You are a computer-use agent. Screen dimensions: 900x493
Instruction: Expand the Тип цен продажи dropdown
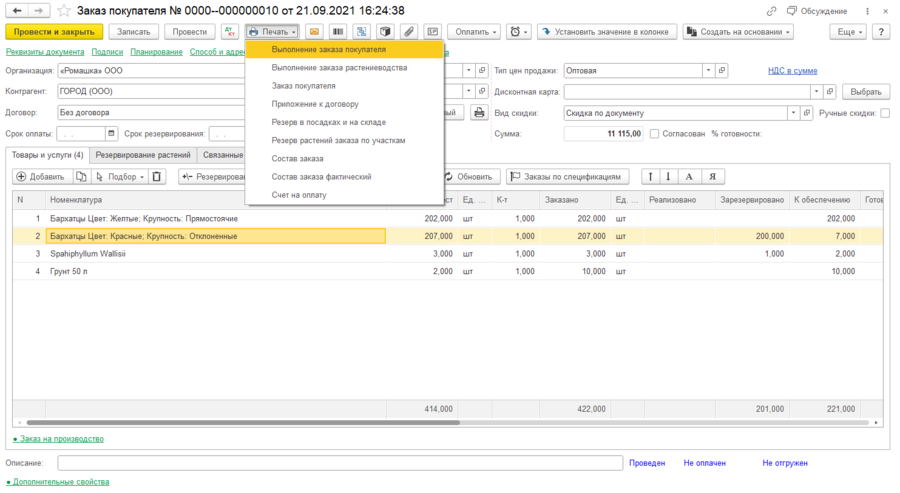[707, 71]
